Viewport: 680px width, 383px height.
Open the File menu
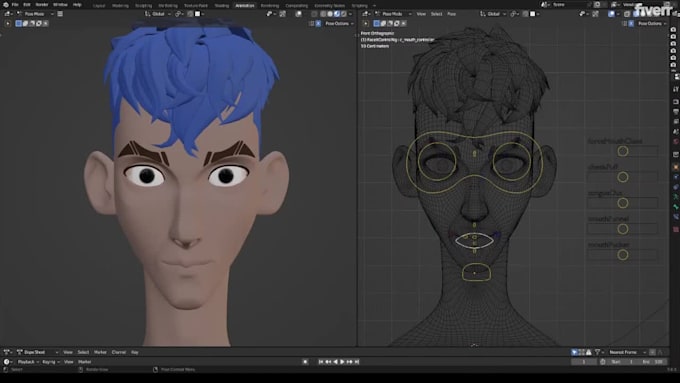tap(15, 5)
